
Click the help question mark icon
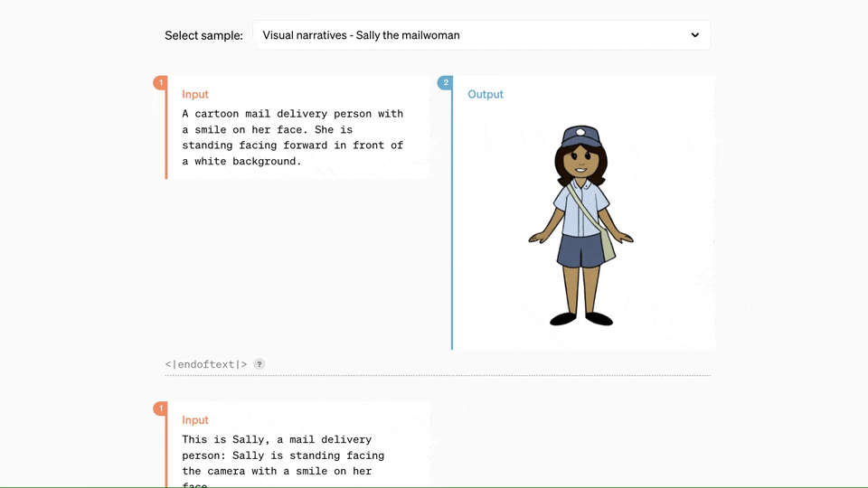259,364
